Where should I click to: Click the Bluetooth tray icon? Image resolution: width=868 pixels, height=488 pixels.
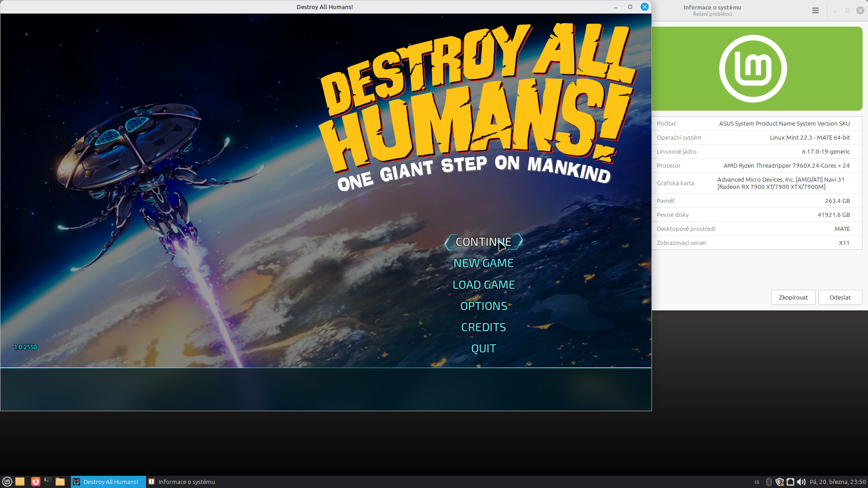pos(769,482)
